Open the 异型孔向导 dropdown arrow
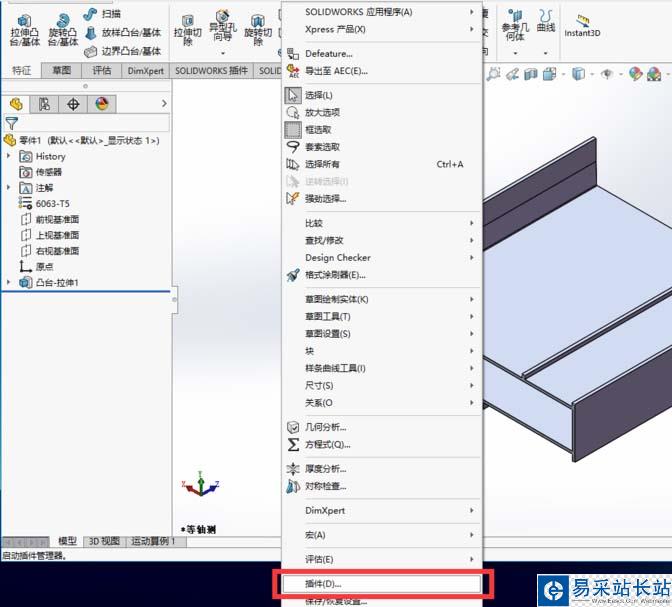 223,53
